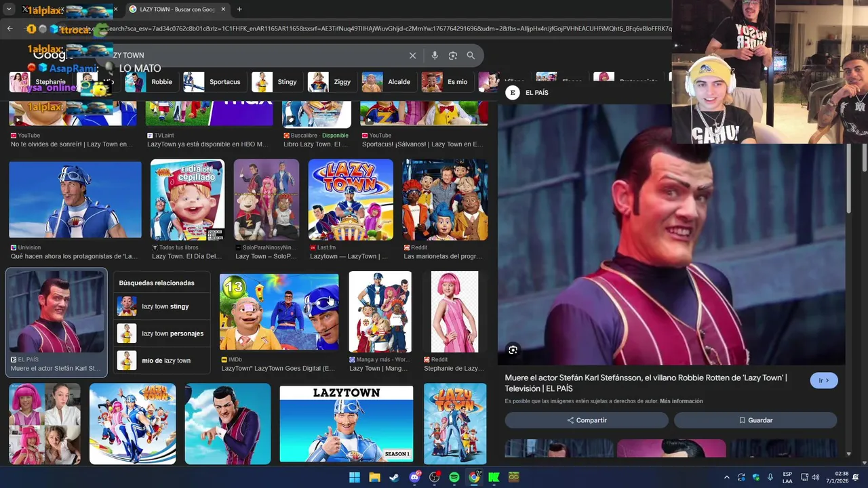
Task: Open the Univision Sportacus image result
Action: [x=75, y=200]
